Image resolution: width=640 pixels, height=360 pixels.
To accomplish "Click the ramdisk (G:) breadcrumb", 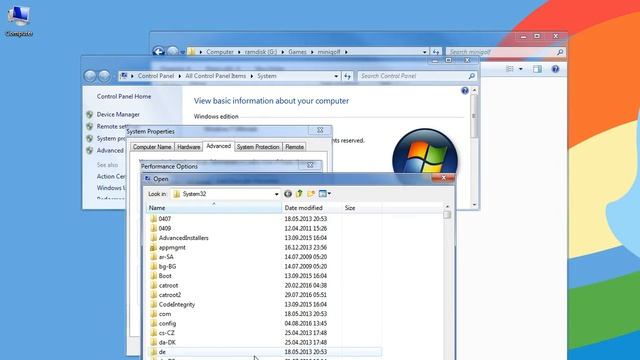I will [x=260, y=52].
